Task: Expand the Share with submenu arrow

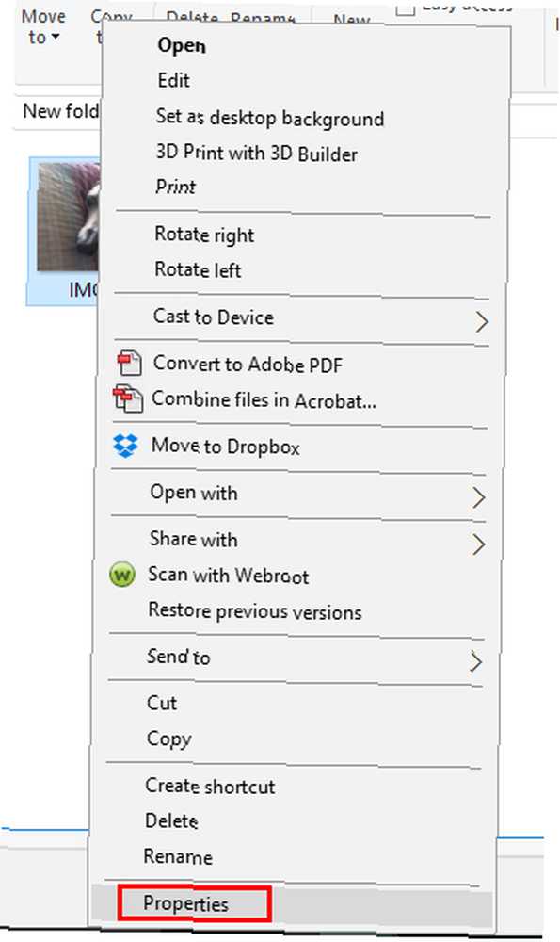Action: point(478,544)
